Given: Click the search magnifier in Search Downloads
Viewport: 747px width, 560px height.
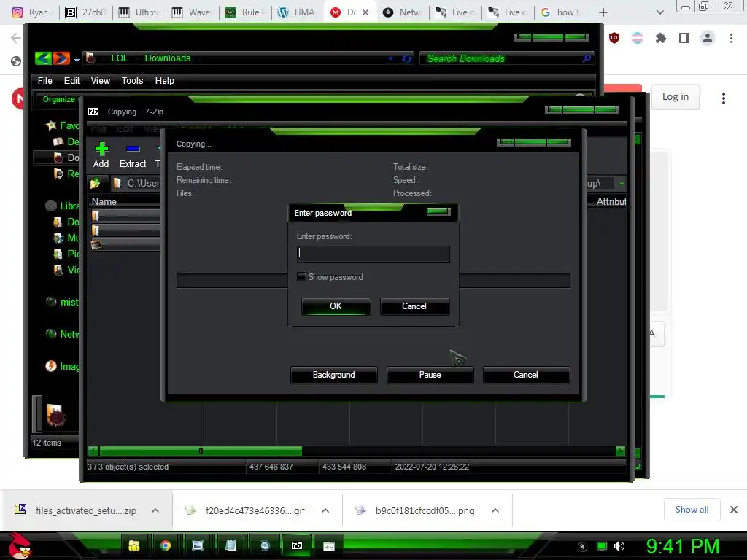Looking at the screenshot, I should (x=587, y=58).
